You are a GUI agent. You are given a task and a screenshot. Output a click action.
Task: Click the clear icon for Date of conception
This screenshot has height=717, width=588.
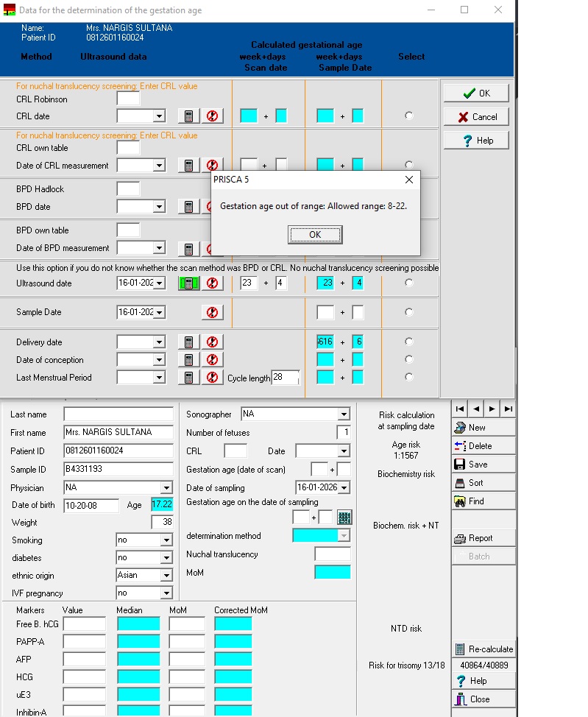tap(212, 360)
